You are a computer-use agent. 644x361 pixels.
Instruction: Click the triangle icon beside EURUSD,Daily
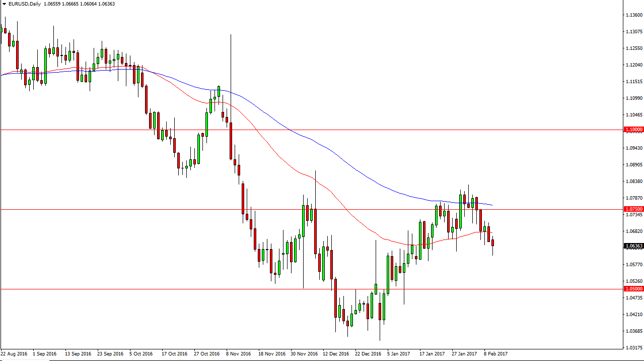coord(4,4)
